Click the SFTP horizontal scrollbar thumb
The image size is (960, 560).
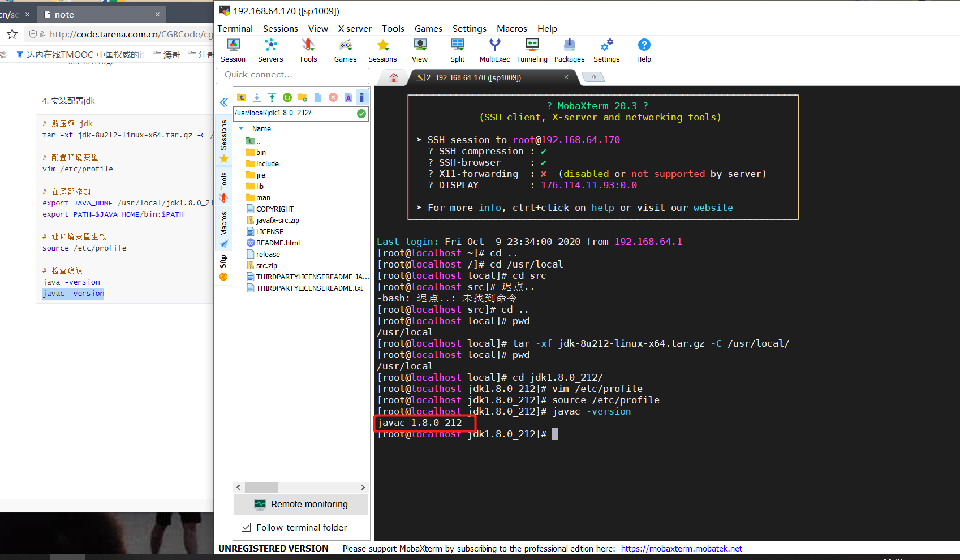point(261,487)
